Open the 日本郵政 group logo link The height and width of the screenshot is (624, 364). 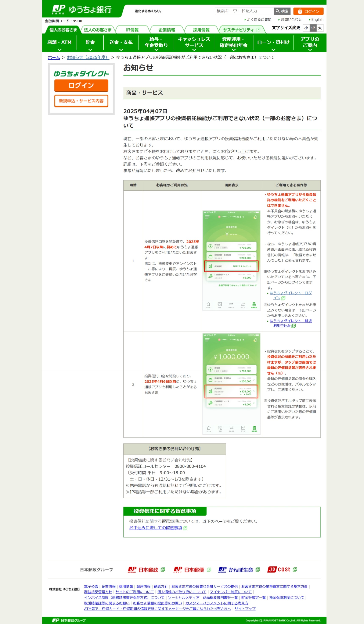coord(146,570)
